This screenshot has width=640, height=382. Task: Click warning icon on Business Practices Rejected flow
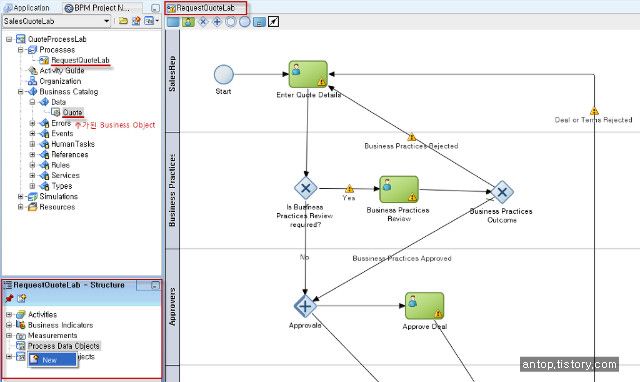pos(411,137)
